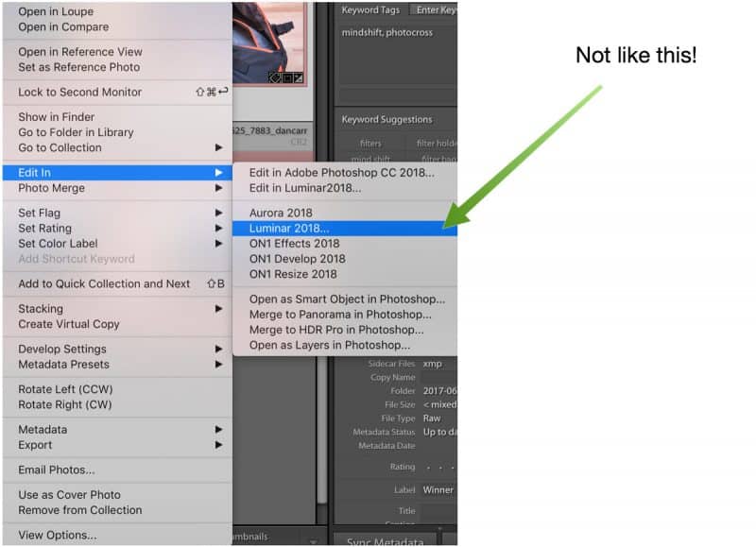Add the mind shift keyword suggestion
The image size is (756, 547).
click(x=372, y=158)
